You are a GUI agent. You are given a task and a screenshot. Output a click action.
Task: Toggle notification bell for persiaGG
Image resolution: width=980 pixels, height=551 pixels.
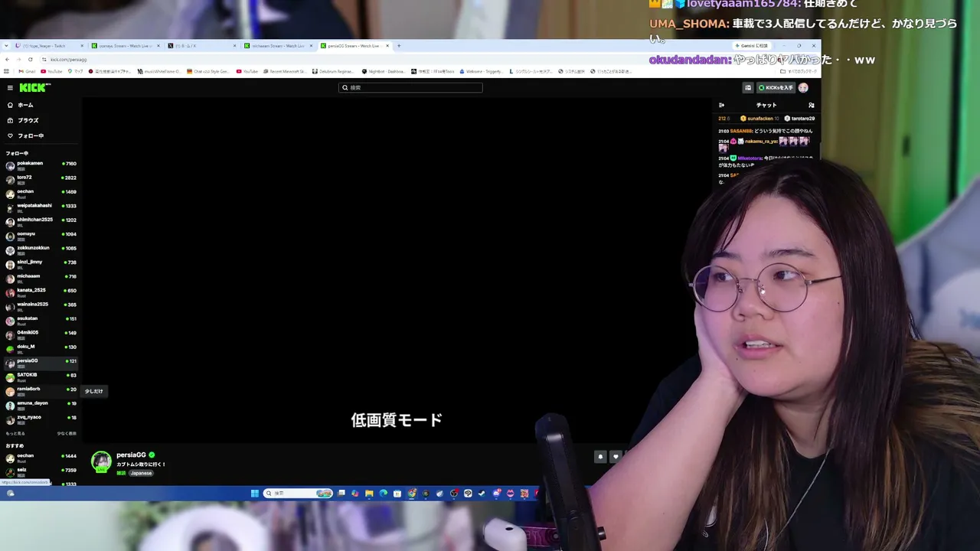coord(600,457)
